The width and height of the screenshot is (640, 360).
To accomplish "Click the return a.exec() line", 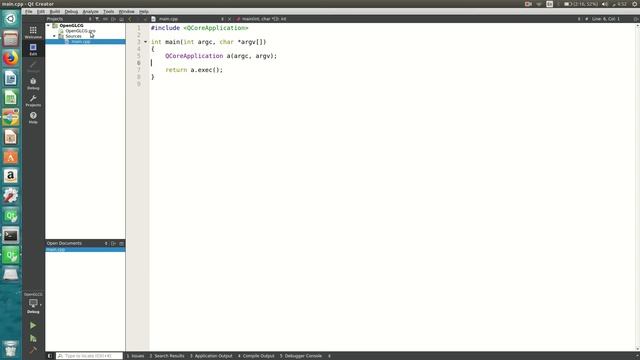I will pos(194,70).
